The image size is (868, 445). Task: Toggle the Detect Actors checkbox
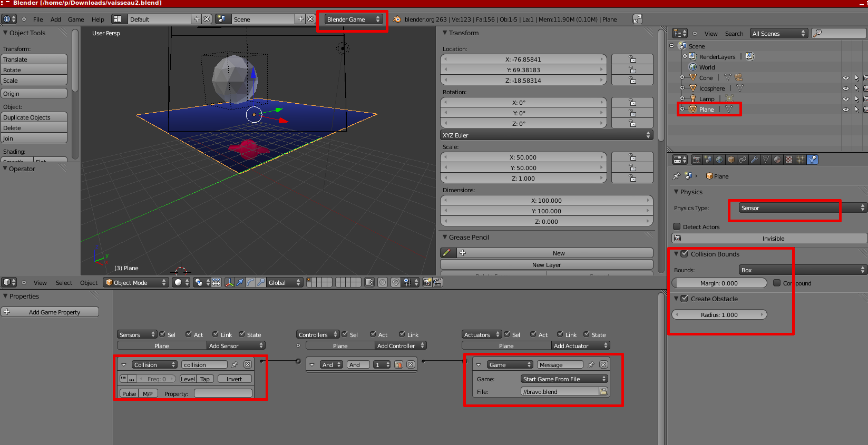677,226
